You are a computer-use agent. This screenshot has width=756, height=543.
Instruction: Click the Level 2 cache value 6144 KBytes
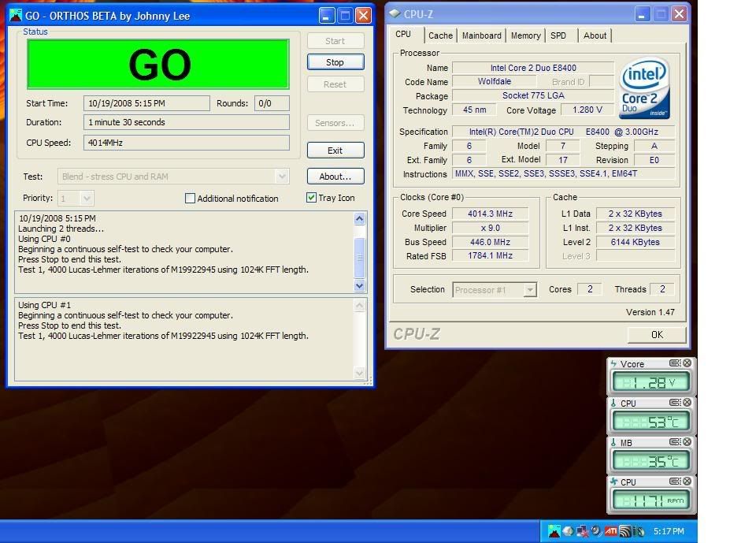click(x=635, y=242)
